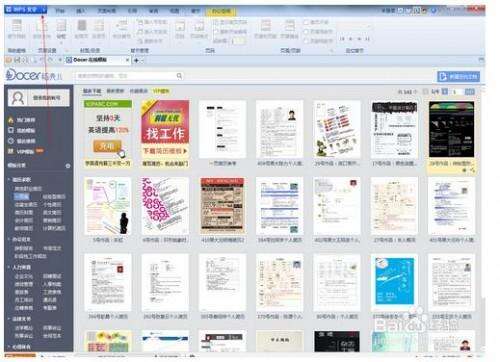Image resolution: width=500 pixels, height=362 pixels.
Task: Select the middle radio button in options group
Action: pos(306,32)
